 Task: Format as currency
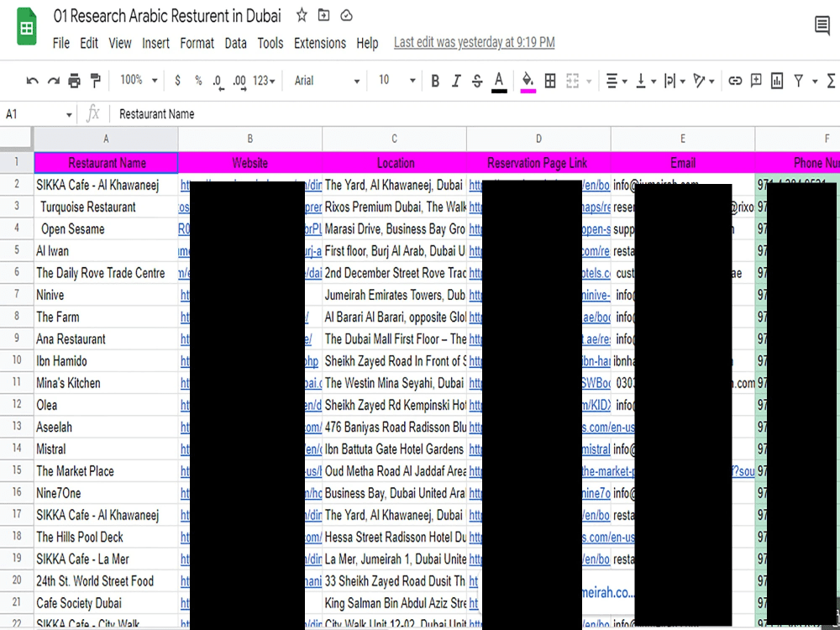(177, 81)
